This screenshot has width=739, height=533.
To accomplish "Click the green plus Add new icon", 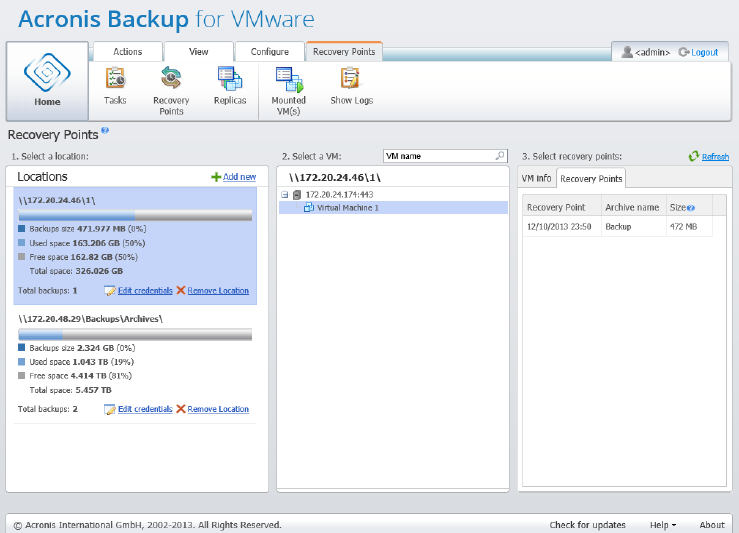I will tap(216, 177).
